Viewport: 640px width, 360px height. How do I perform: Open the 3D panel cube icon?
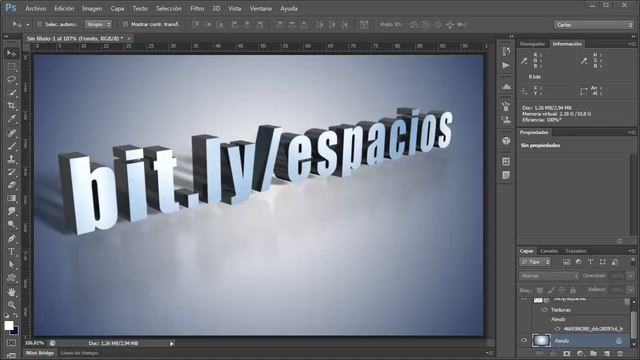coord(506,140)
